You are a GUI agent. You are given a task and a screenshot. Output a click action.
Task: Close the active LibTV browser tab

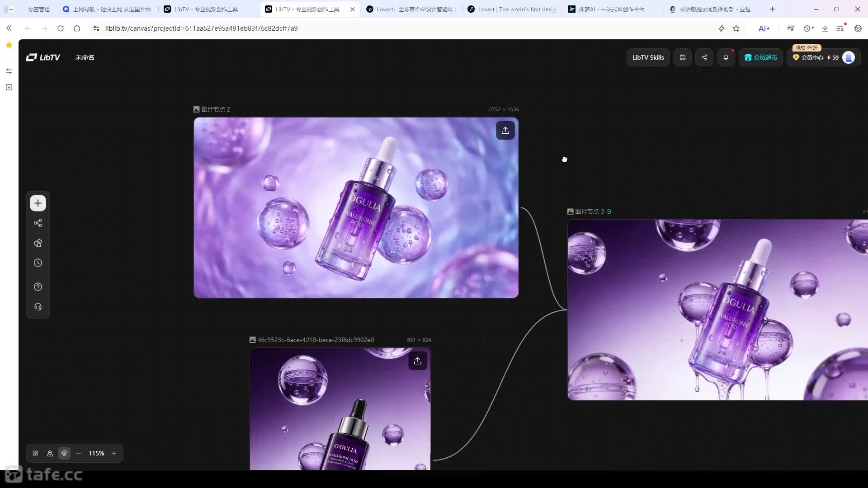point(353,9)
